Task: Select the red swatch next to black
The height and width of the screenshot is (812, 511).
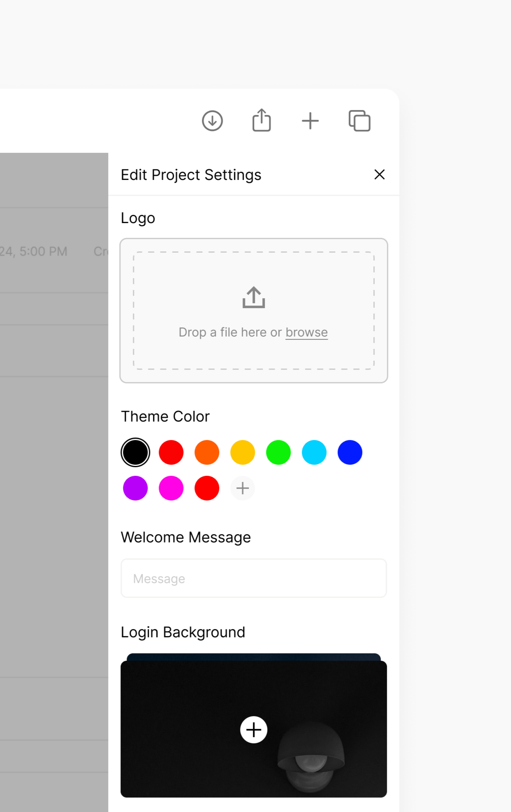Action: (171, 452)
